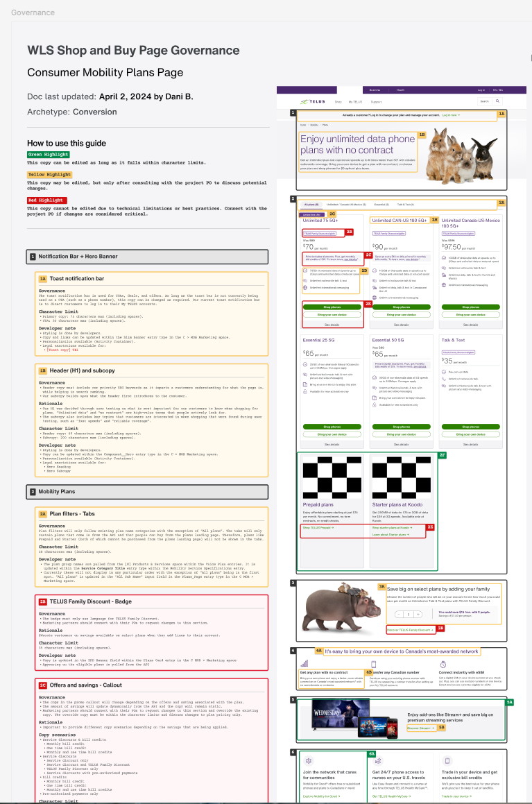The height and width of the screenshot is (804, 532).
Task: Click the 'Header (H1) and subcopy' heading
Action: [82, 370]
